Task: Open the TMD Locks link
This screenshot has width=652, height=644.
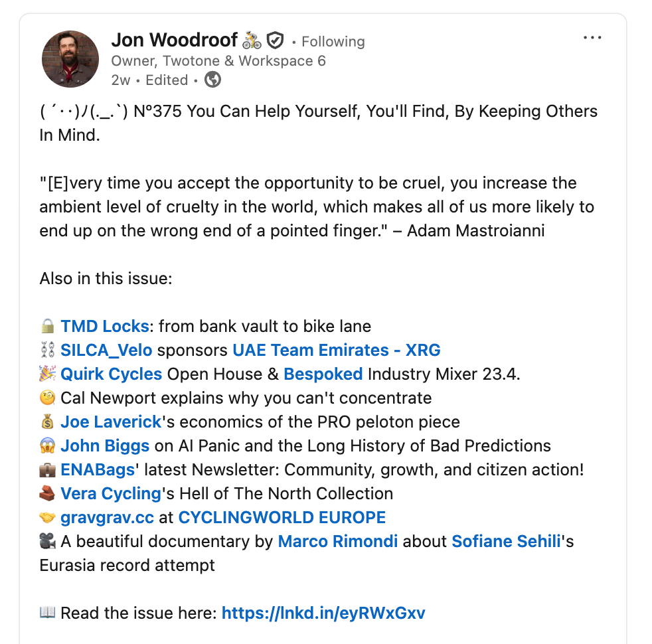Action: (105, 327)
